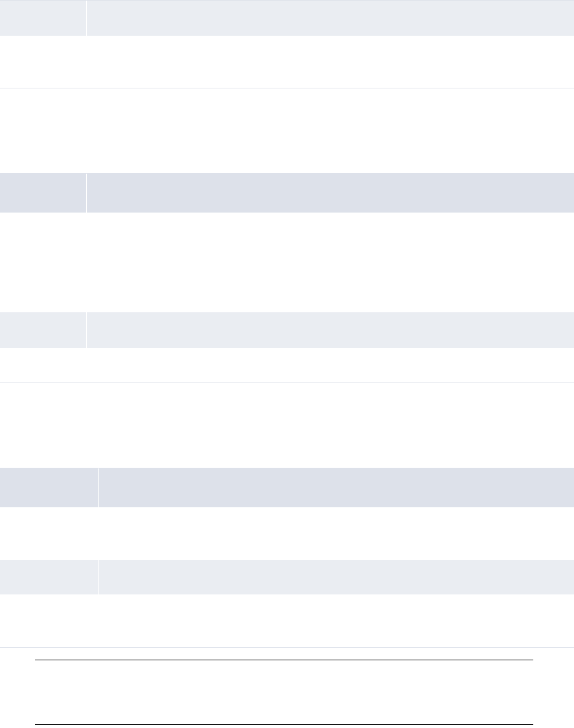Click the vertical separator in second darker header

click(86, 193)
